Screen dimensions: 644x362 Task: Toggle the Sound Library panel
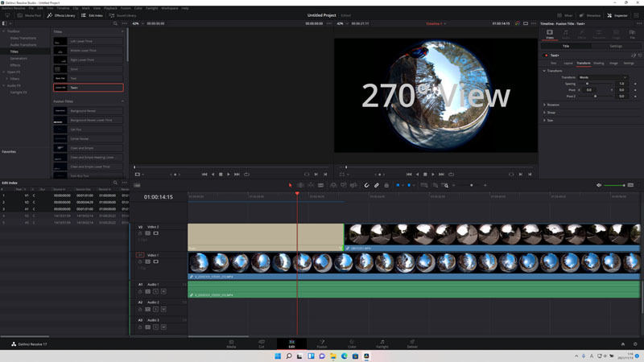click(123, 15)
